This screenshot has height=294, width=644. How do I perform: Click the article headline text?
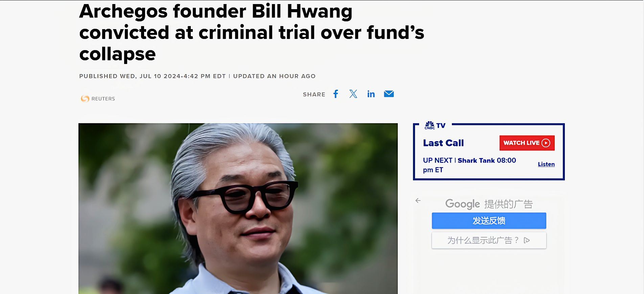[252, 33]
